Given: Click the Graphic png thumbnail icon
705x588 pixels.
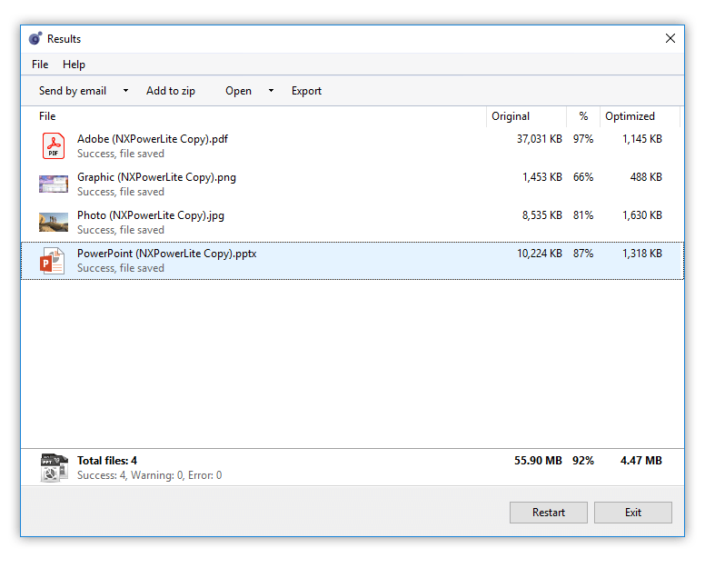Looking at the screenshot, I should [54, 184].
